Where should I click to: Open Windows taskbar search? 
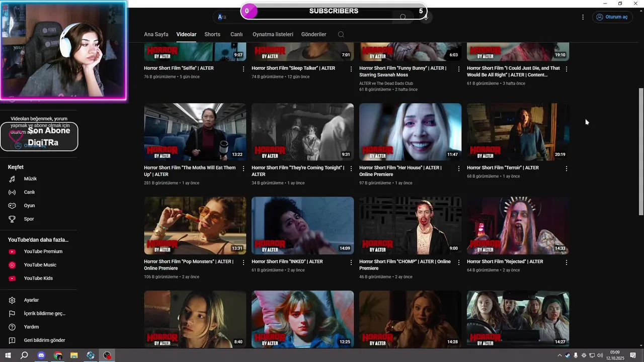[x=24, y=355]
